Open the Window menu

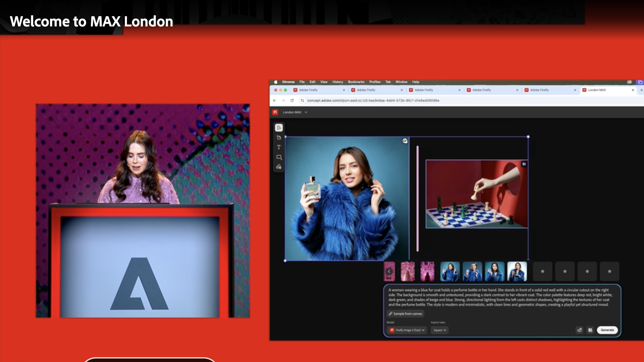point(401,82)
